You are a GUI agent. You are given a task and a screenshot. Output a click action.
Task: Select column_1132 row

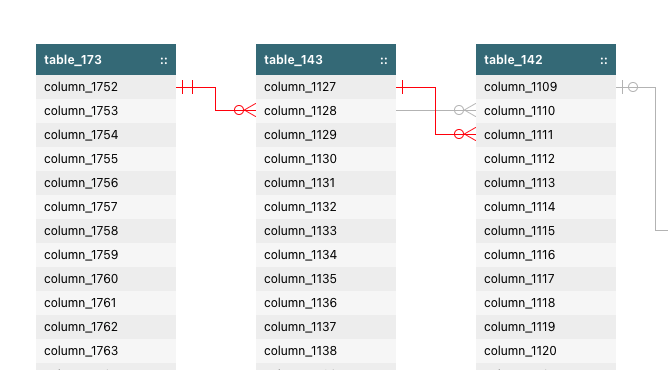[x=326, y=207]
